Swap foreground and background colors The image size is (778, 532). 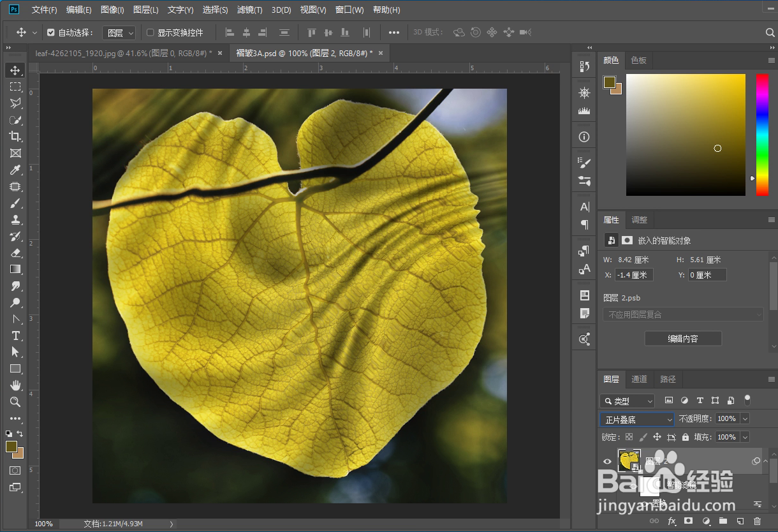coord(20,433)
